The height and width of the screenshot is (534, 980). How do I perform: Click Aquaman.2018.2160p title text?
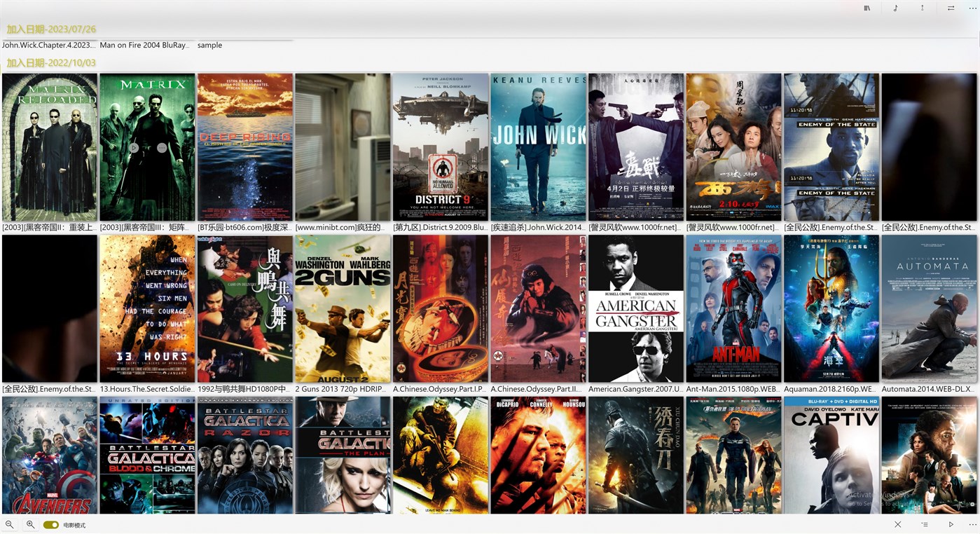(x=831, y=389)
